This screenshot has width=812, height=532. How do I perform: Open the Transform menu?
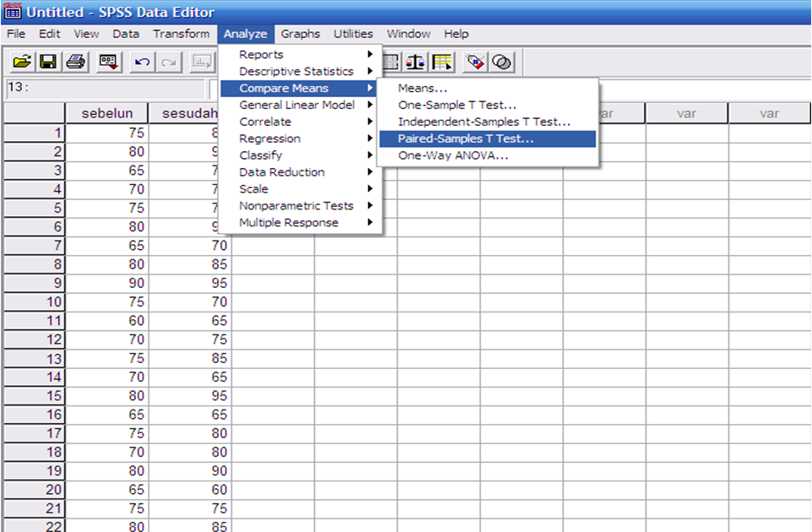click(181, 34)
